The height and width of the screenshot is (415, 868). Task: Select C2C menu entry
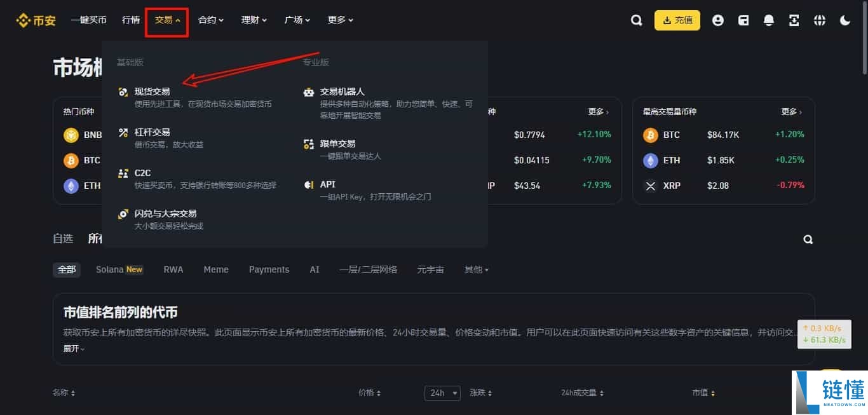pyautogui.click(x=196, y=179)
